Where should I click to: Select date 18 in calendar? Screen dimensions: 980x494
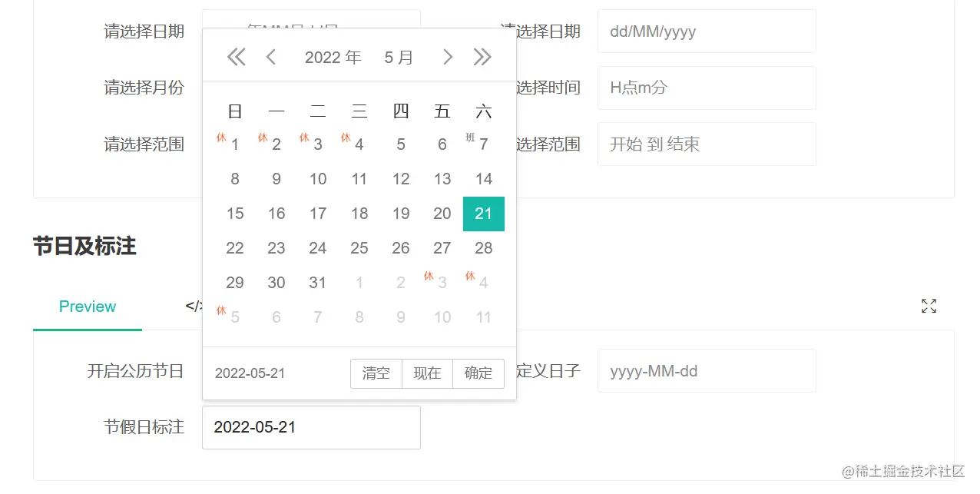point(359,214)
